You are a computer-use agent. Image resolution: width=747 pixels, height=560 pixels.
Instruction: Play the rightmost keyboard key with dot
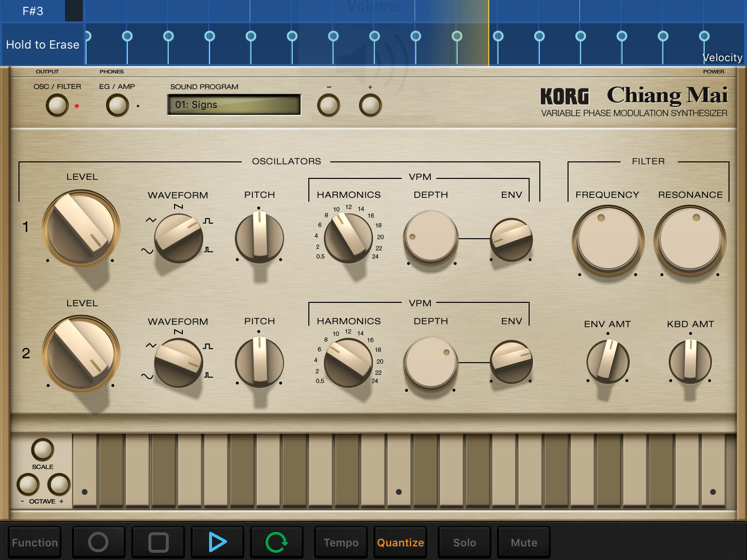[713, 471]
